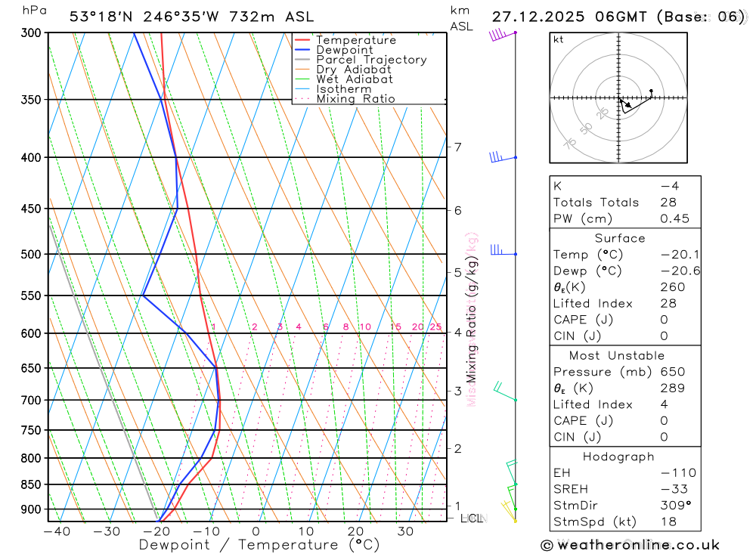The height and width of the screenshot is (554, 756).
Task: Click the 300 hPa pressure axis label
Action: pyautogui.click(x=31, y=32)
